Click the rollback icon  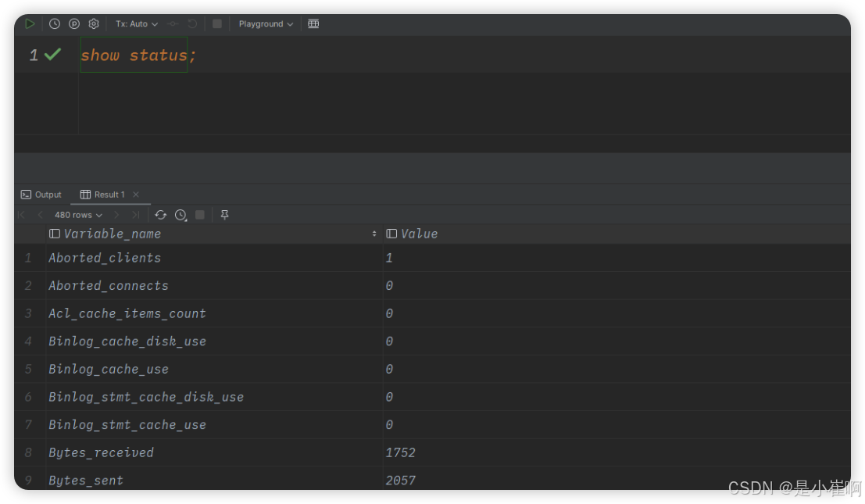click(192, 23)
